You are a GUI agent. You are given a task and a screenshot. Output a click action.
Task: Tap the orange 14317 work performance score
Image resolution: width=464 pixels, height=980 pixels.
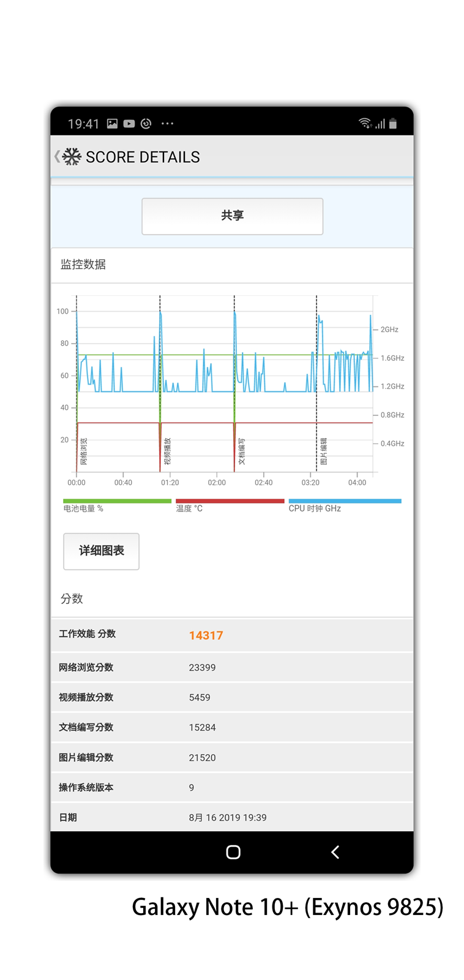[x=206, y=636]
